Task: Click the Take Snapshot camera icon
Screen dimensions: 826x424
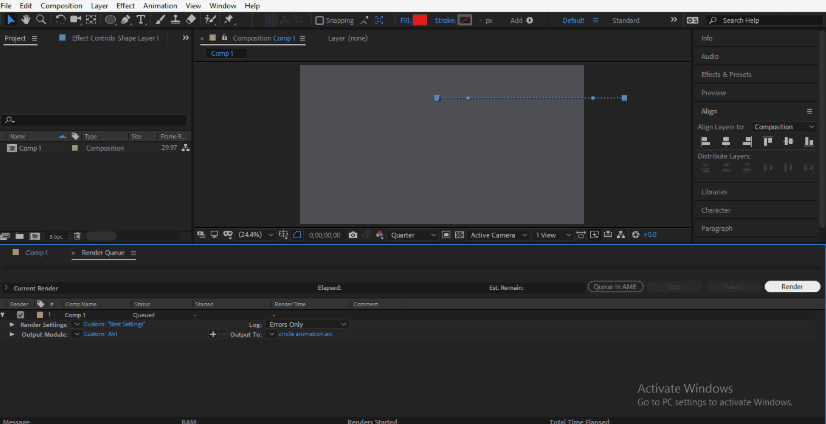Action: click(x=353, y=235)
